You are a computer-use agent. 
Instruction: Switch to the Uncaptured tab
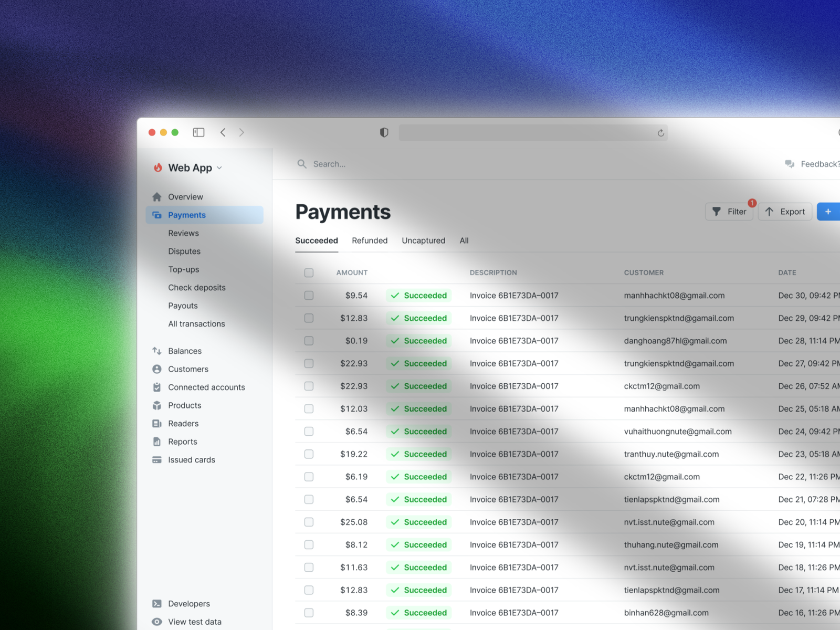click(423, 240)
